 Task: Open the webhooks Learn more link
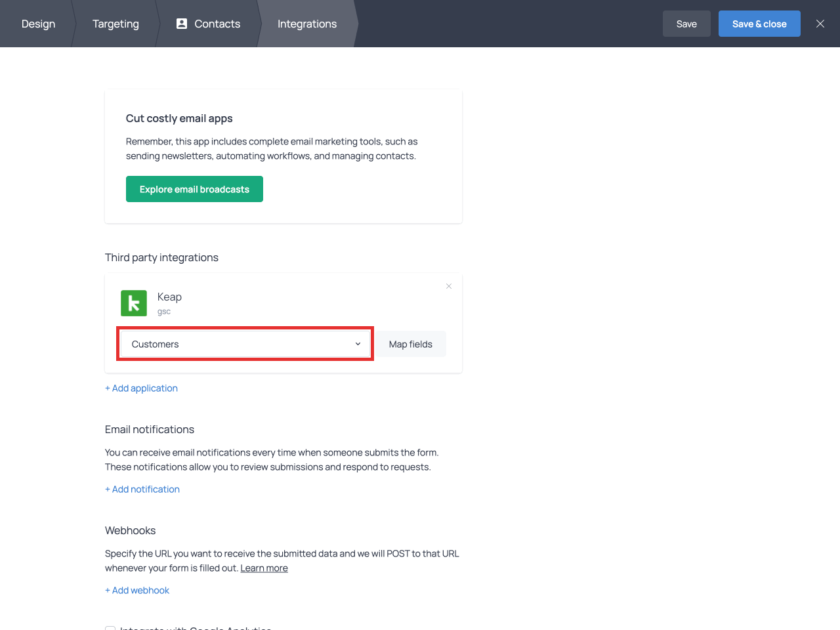pyautogui.click(x=264, y=568)
